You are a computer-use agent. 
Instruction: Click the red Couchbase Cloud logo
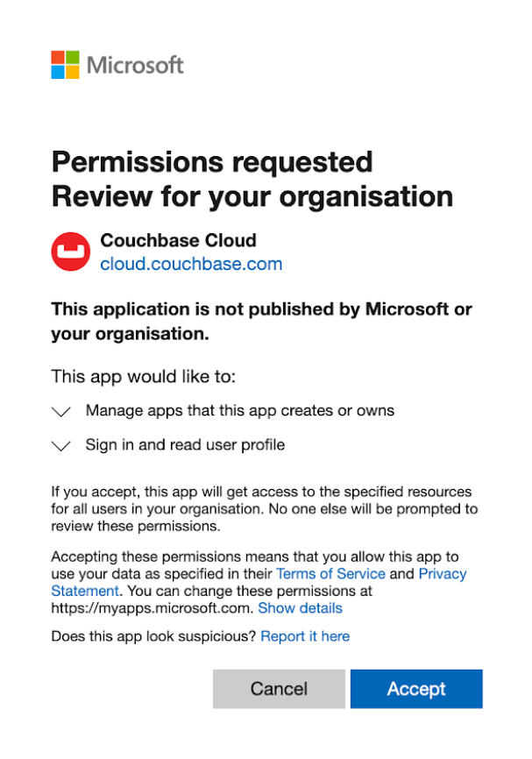point(70,252)
